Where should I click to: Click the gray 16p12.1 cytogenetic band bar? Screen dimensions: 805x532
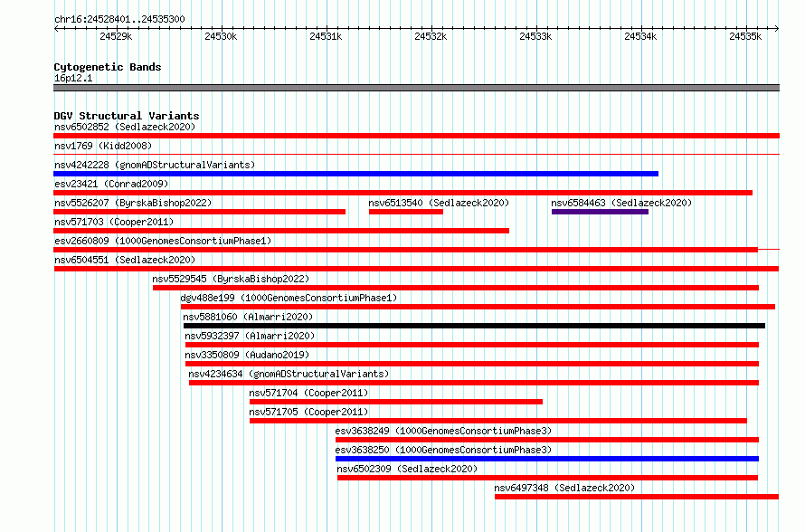click(x=416, y=88)
